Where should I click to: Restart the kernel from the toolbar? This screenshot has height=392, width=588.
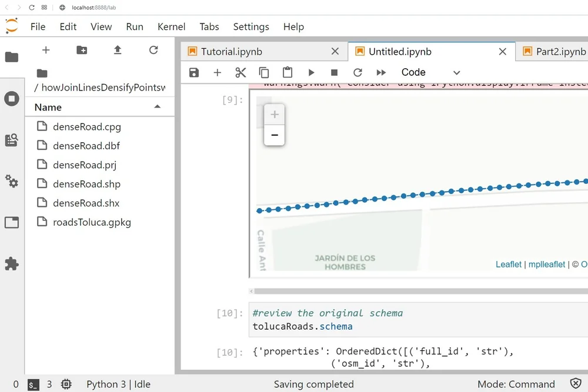358,72
